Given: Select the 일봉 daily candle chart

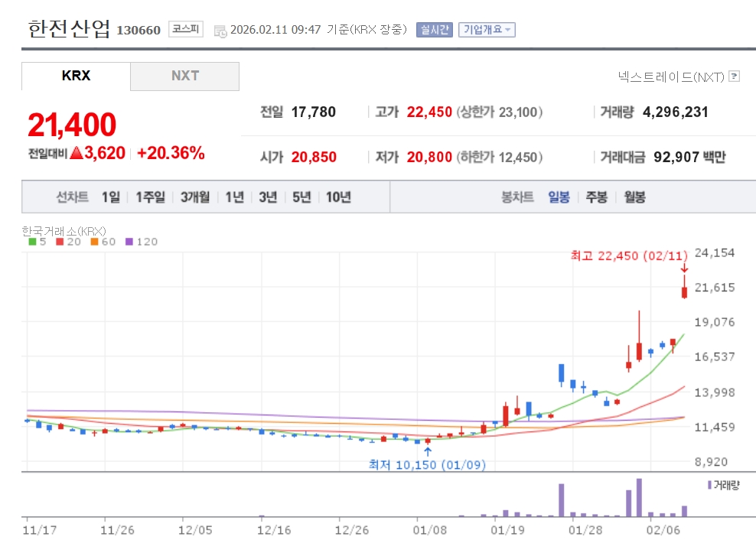Looking at the screenshot, I should click(559, 197).
